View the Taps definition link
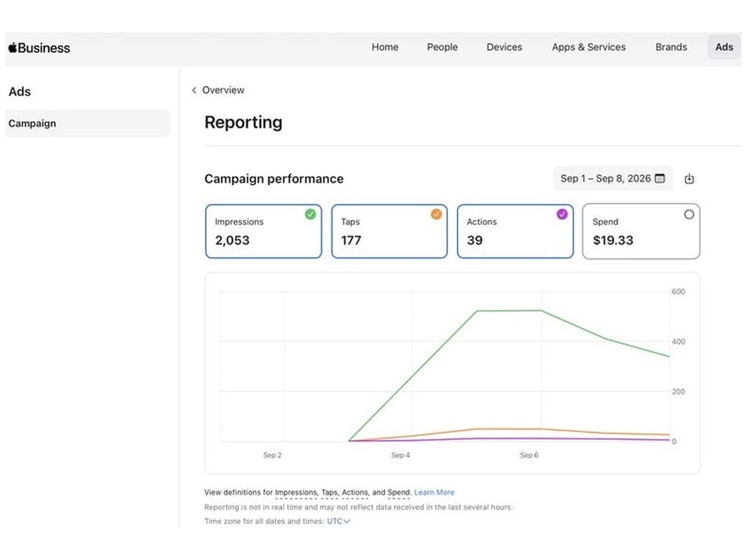The width and height of the screenshot is (747, 560). coord(330,492)
